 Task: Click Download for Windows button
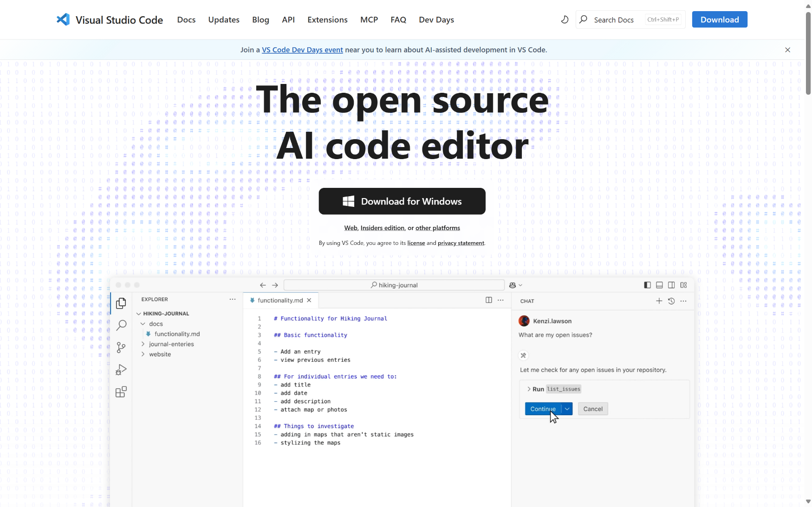[402, 201]
